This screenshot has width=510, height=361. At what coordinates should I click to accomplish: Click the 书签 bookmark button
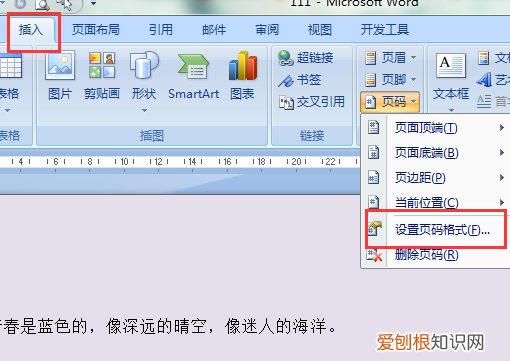tap(299, 80)
